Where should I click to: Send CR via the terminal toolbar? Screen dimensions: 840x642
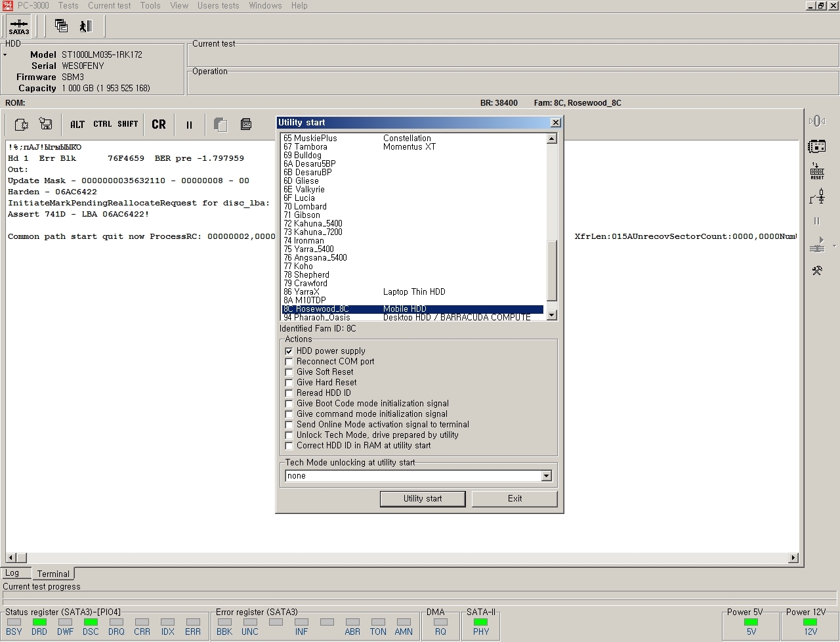159,124
